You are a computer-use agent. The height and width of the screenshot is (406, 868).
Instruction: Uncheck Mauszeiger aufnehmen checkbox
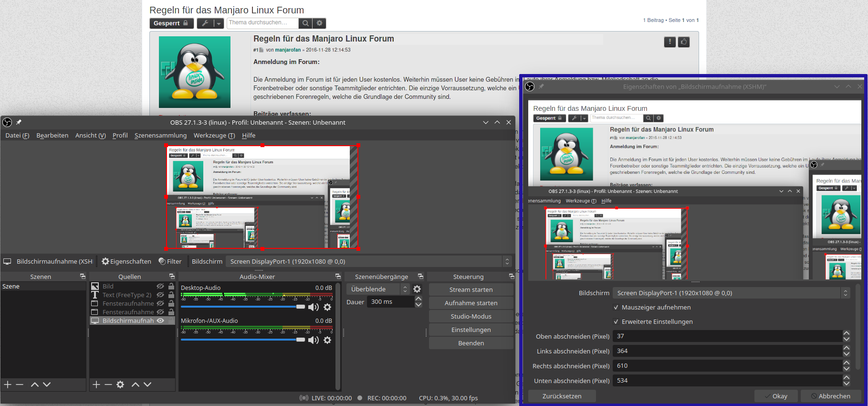(x=616, y=308)
